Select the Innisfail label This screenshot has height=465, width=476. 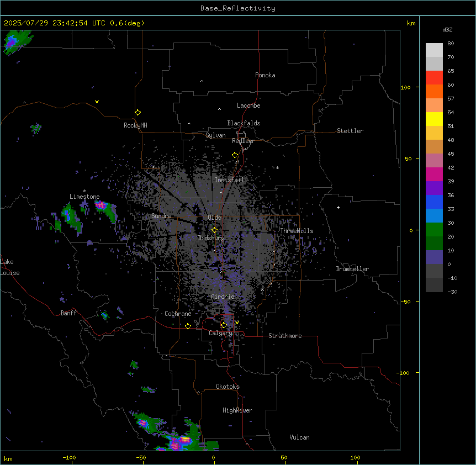tap(229, 180)
